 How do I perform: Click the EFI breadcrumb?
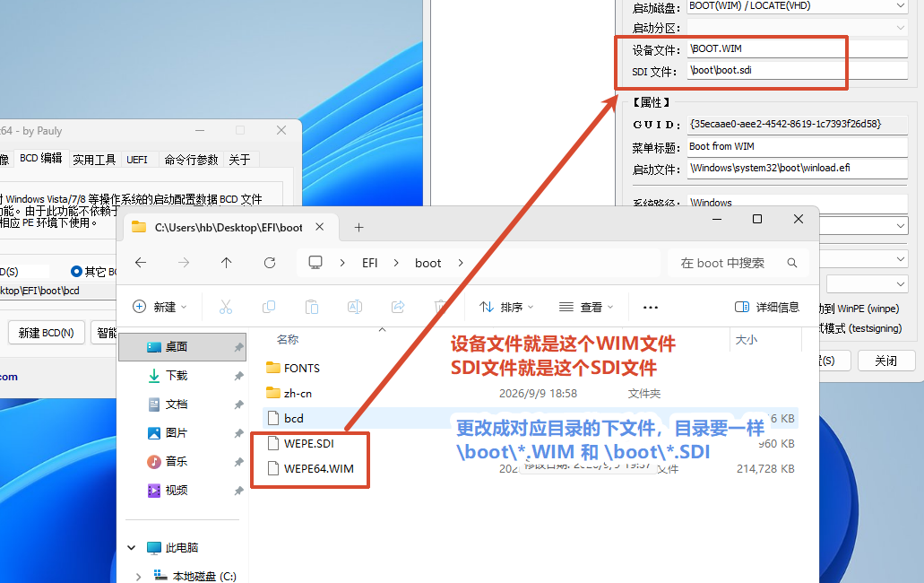[369, 263]
